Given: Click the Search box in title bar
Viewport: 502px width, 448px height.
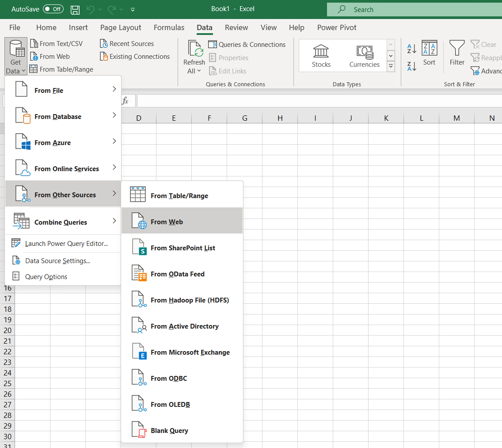Looking at the screenshot, I should [x=414, y=10].
